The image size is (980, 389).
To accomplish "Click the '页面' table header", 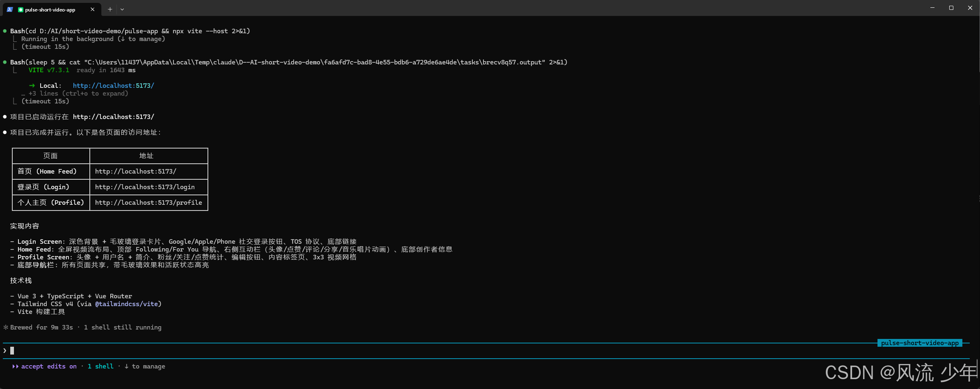I will (50, 156).
